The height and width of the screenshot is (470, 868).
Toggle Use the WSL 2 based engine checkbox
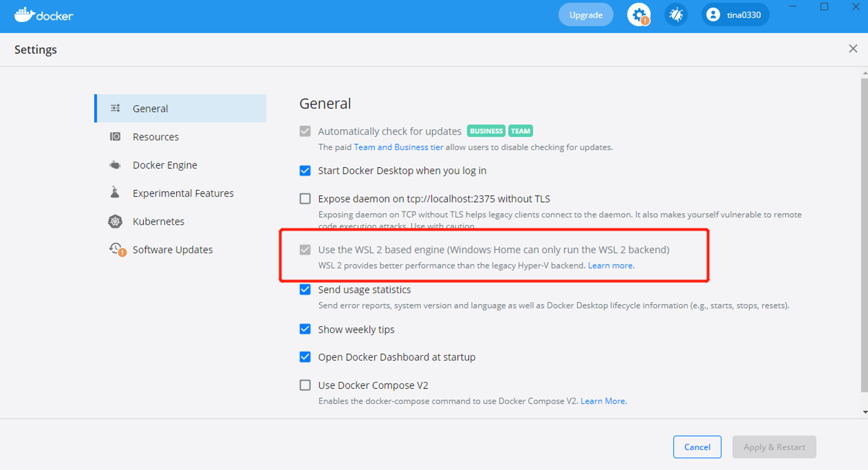click(x=305, y=250)
